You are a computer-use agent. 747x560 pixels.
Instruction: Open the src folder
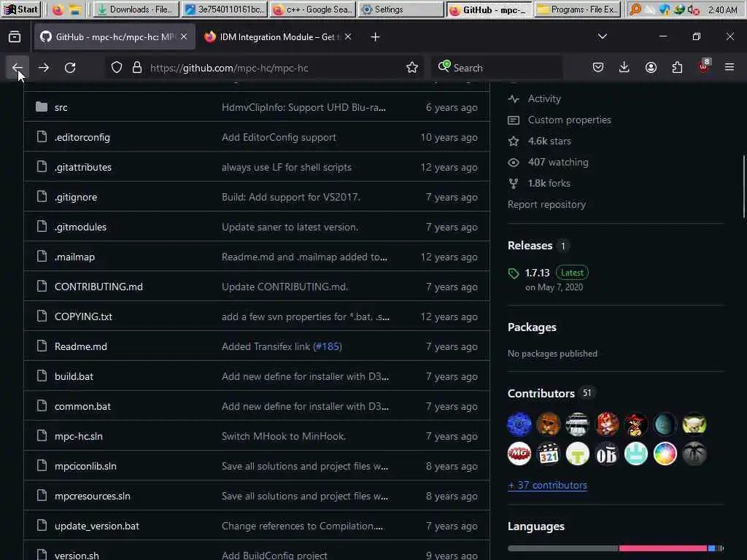[61, 108]
